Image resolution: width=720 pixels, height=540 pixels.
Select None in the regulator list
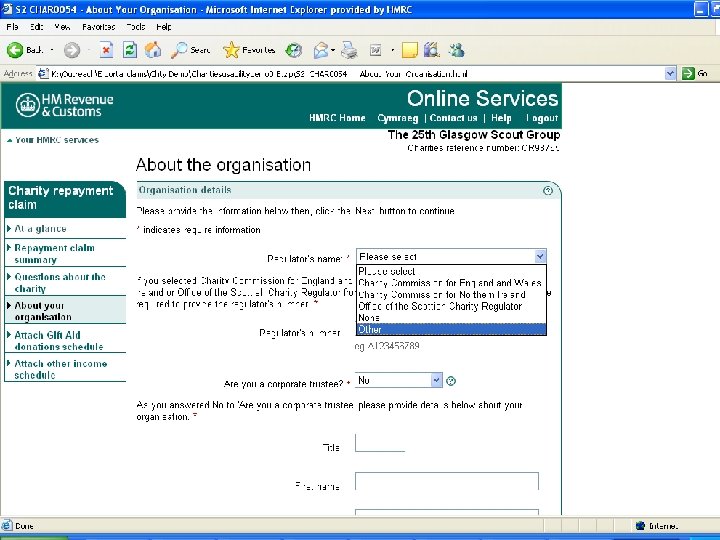[451, 317]
